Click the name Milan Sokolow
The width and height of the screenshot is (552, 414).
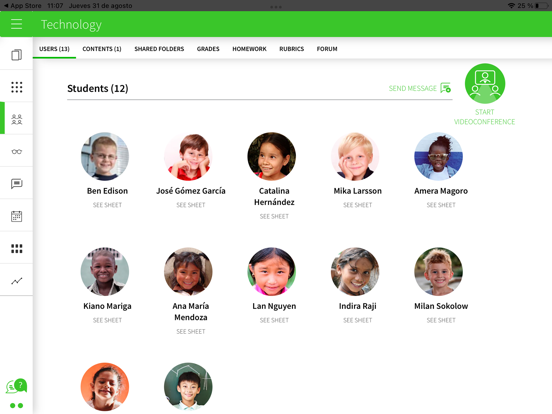(x=441, y=306)
